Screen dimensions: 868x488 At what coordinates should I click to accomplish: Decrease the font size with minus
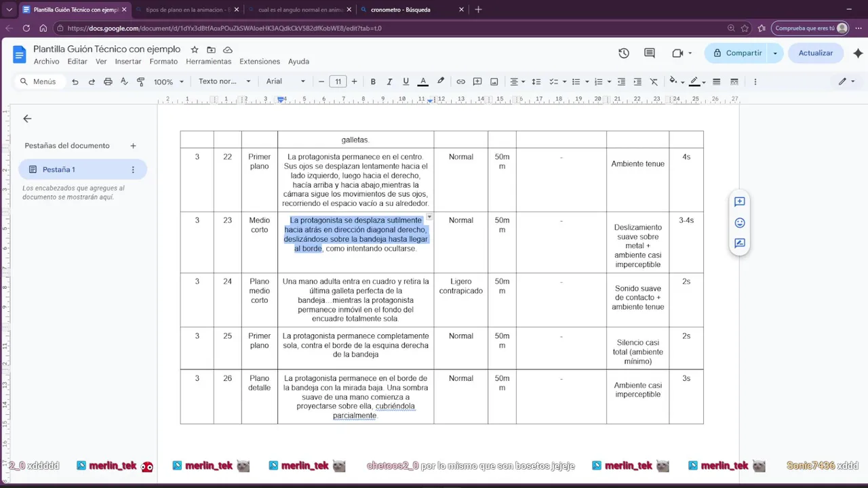321,81
